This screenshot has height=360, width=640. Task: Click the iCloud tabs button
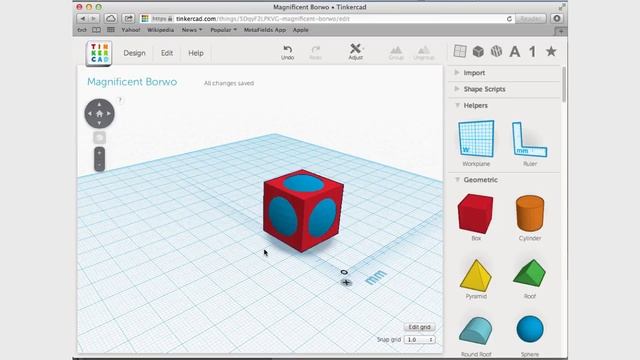(x=111, y=18)
